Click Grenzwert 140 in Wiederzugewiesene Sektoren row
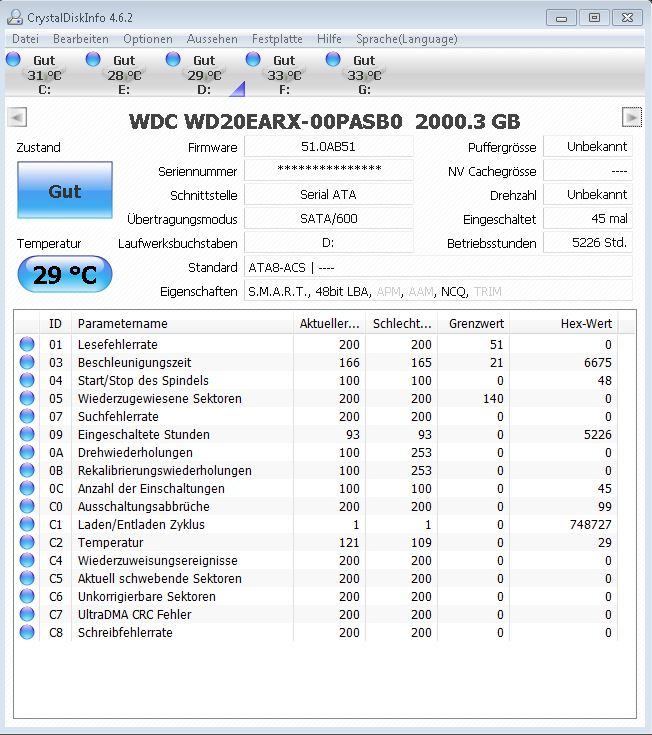Screen dimensions: 652x735 point(493,398)
